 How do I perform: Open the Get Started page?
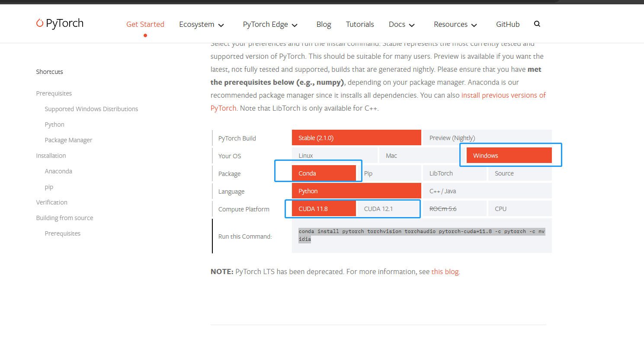point(145,24)
